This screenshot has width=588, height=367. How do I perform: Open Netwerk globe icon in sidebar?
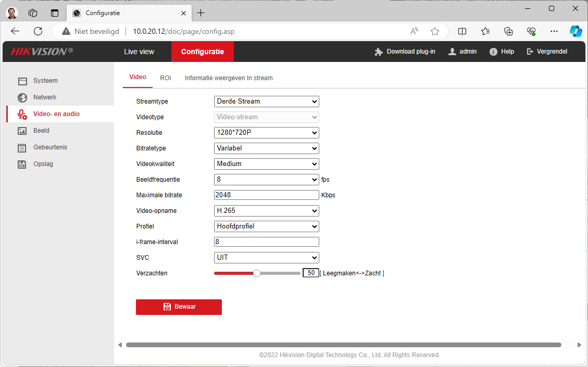click(x=22, y=98)
